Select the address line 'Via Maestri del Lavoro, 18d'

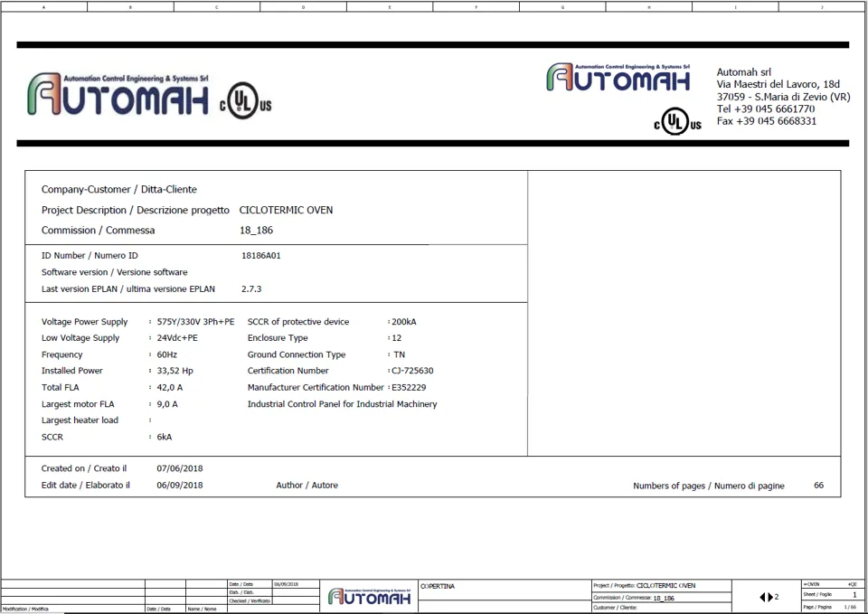[778, 84]
